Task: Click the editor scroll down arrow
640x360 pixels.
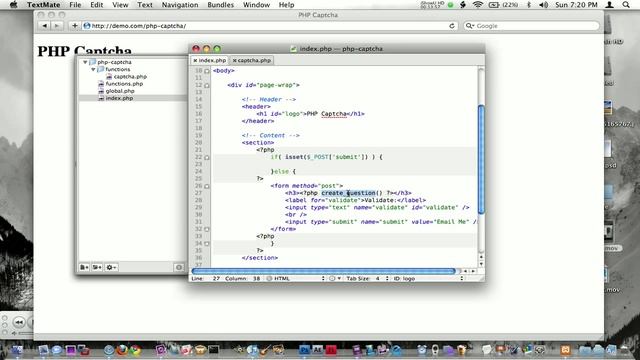Action: (481, 264)
